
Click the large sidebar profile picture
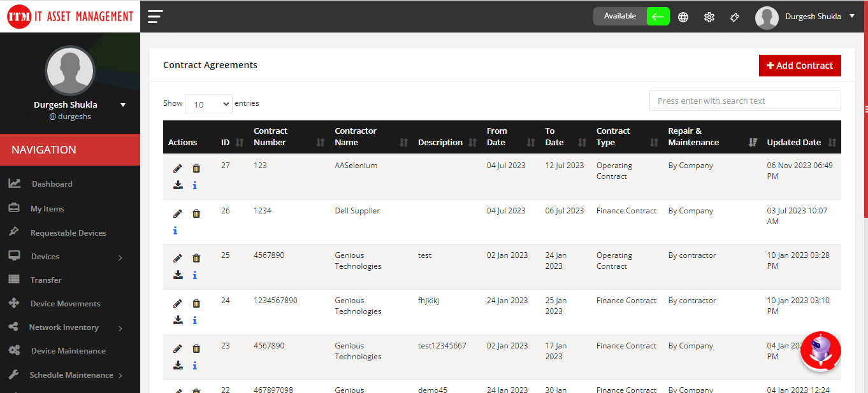tap(70, 71)
